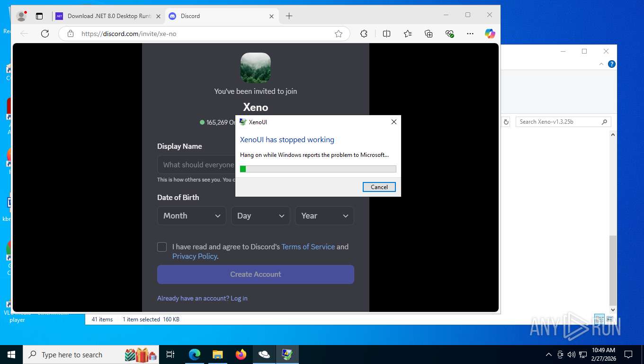Screen dimensions: 644x364
Task: Click Explorer scrollbar down arrow
Action: tap(613, 310)
